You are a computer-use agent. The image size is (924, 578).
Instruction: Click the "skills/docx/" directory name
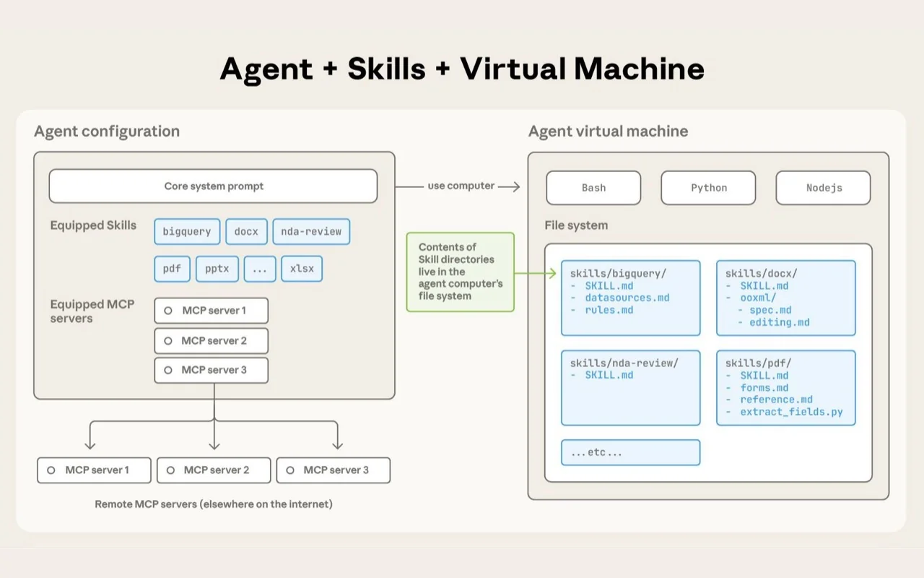pyautogui.click(x=762, y=274)
